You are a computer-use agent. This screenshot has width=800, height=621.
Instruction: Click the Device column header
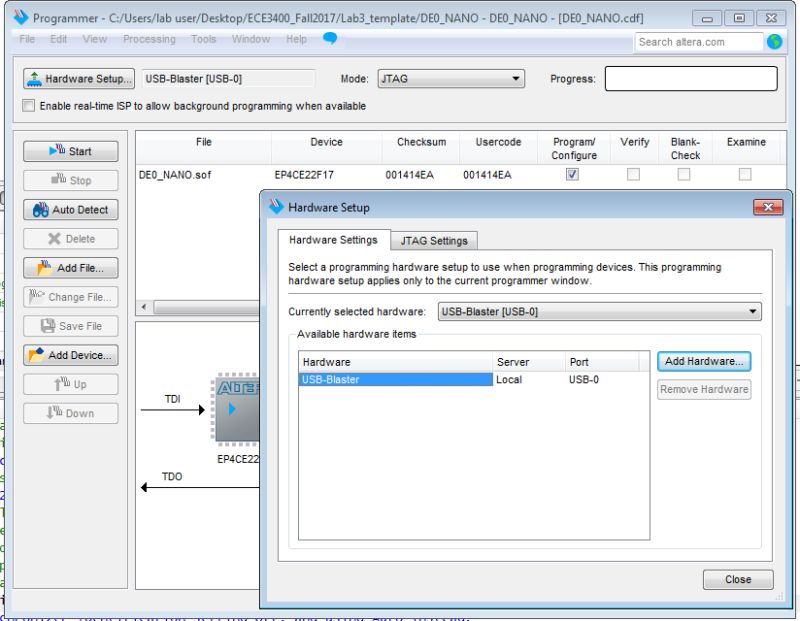point(327,142)
